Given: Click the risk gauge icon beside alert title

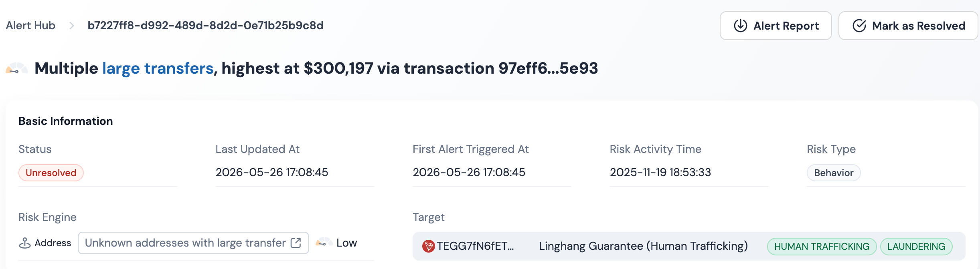Looking at the screenshot, I should [x=16, y=68].
